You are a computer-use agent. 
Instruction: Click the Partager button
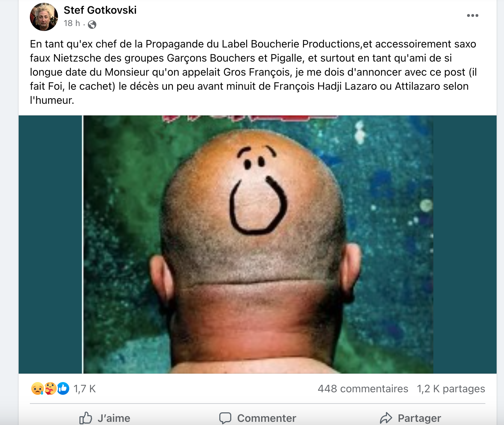click(411, 418)
